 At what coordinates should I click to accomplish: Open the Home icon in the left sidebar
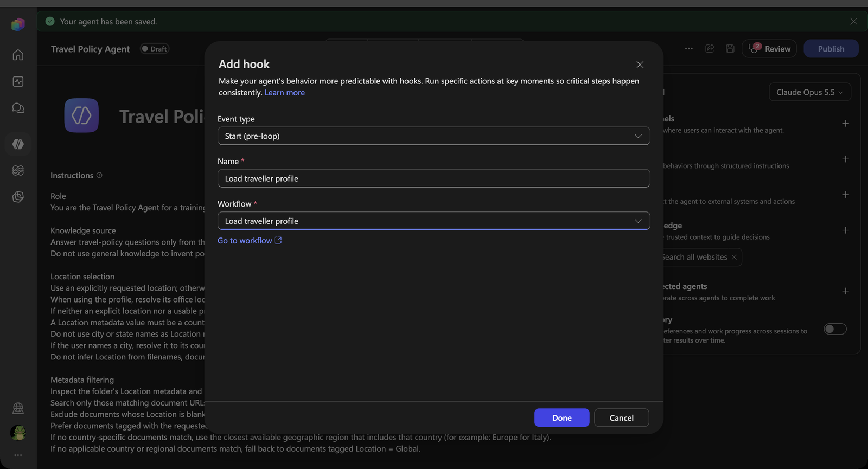(18, 55)
